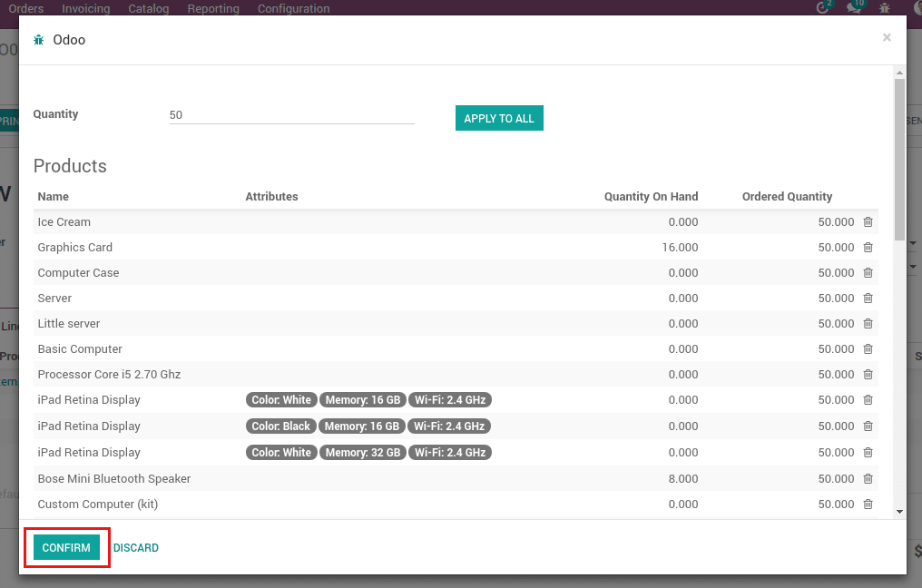Select the Ice Cream product name
The image size is (922, 588).
[x=64, y=222]
